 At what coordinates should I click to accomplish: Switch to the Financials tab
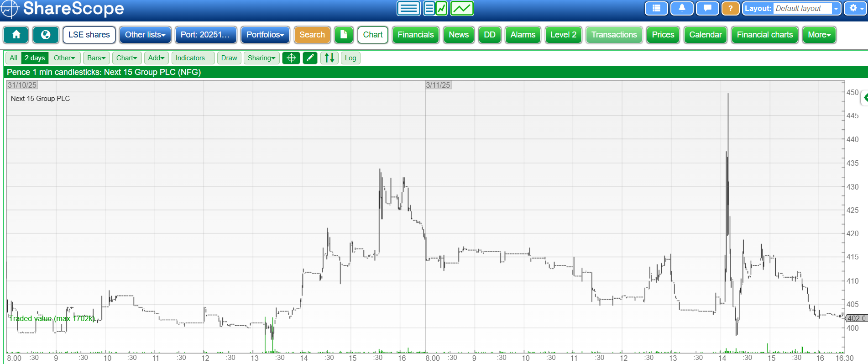point(416,35)
